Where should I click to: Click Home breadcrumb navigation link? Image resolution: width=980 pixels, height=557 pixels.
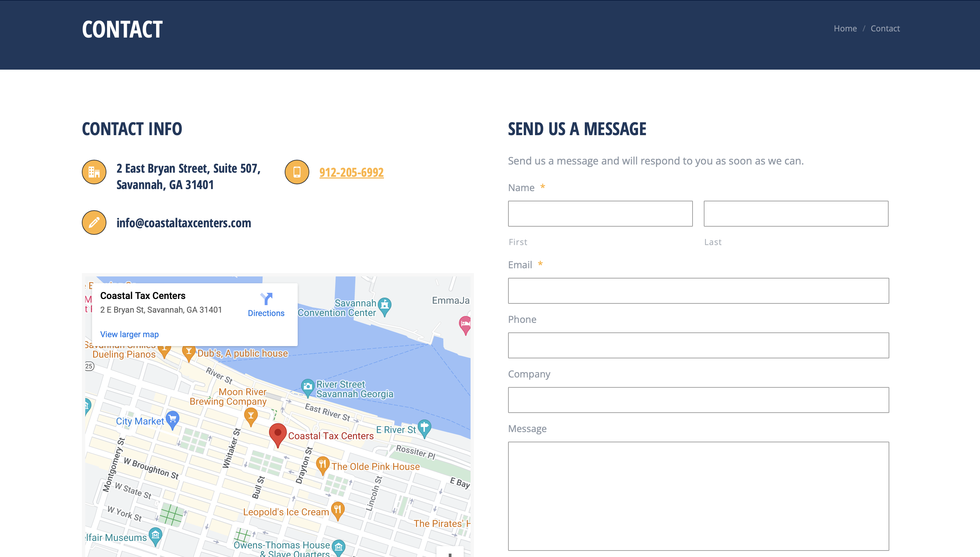[845, 28]
